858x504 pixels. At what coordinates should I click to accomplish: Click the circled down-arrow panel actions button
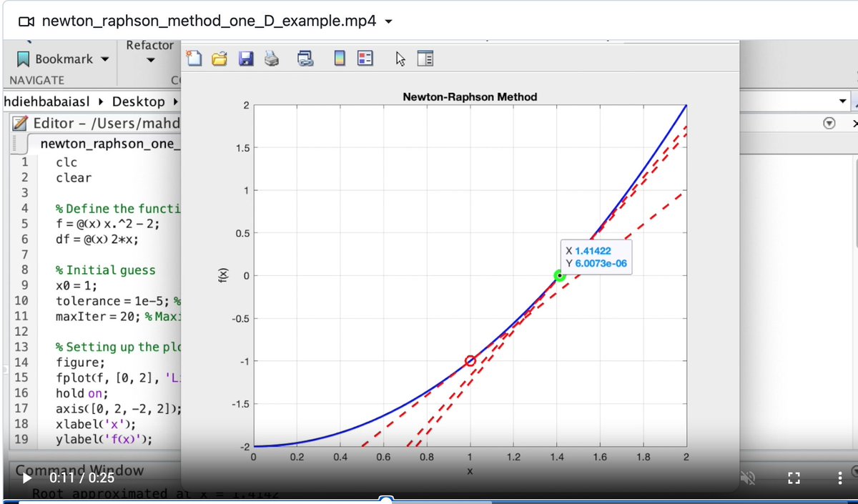point(829,124)
